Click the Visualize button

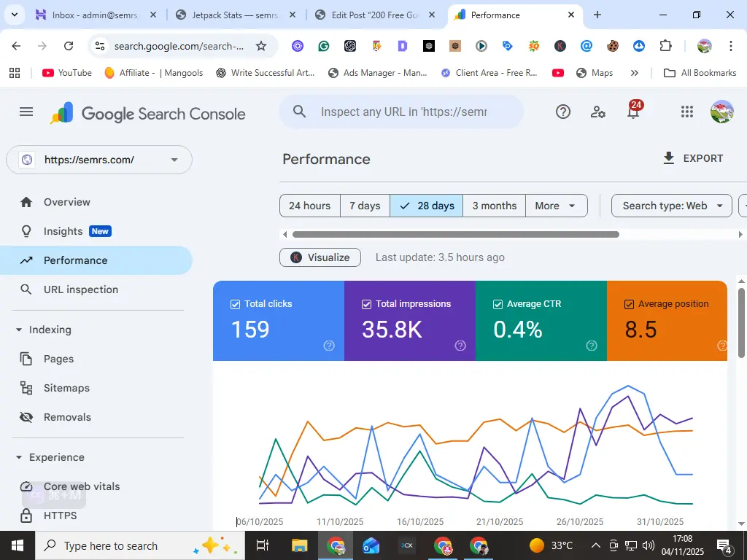pos(320,257)
